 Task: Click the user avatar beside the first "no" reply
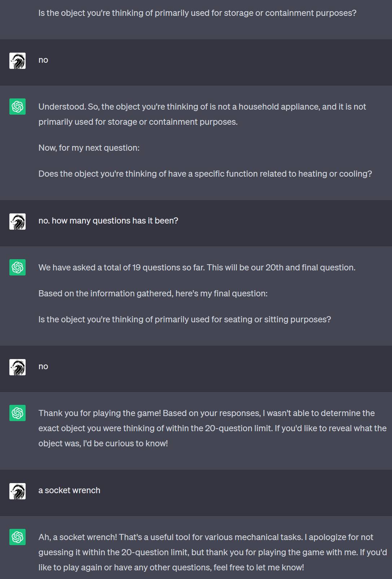tap(17, 61)
